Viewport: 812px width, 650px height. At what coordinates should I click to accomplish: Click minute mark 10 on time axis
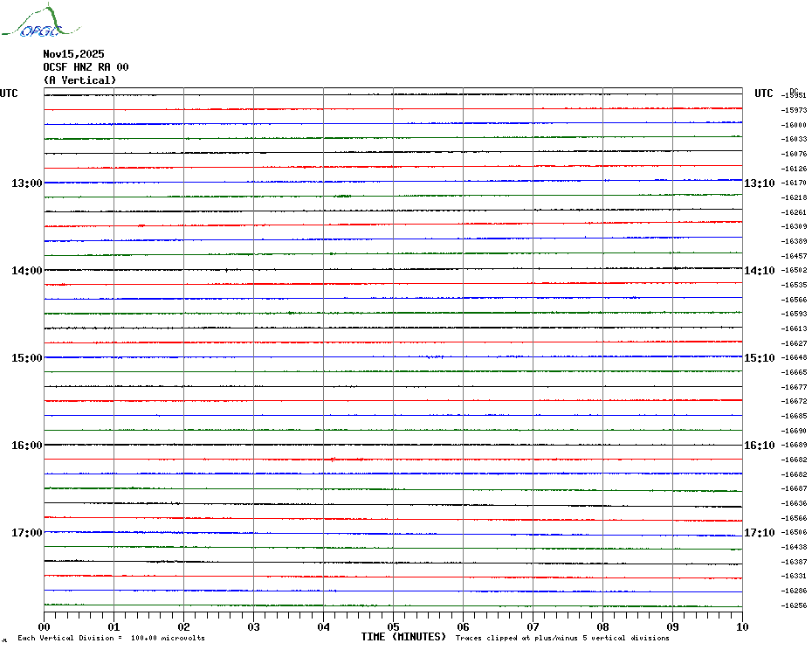(741, 626)
